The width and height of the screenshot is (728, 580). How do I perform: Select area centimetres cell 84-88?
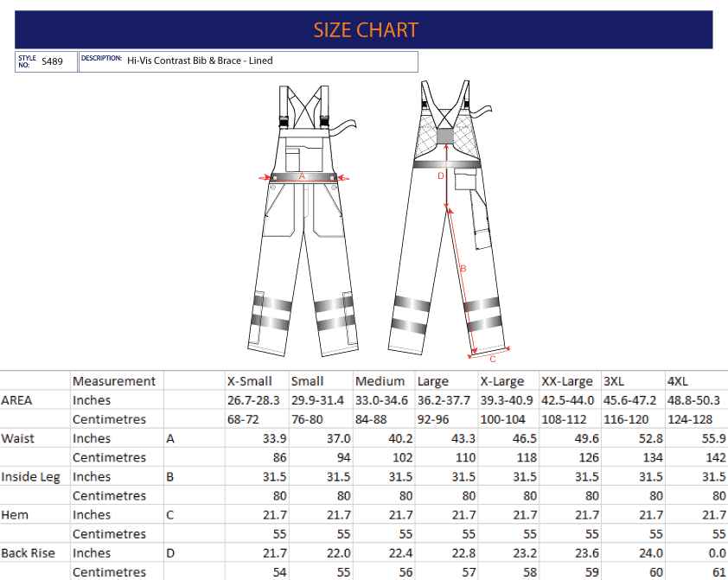[x=384, y=419]
